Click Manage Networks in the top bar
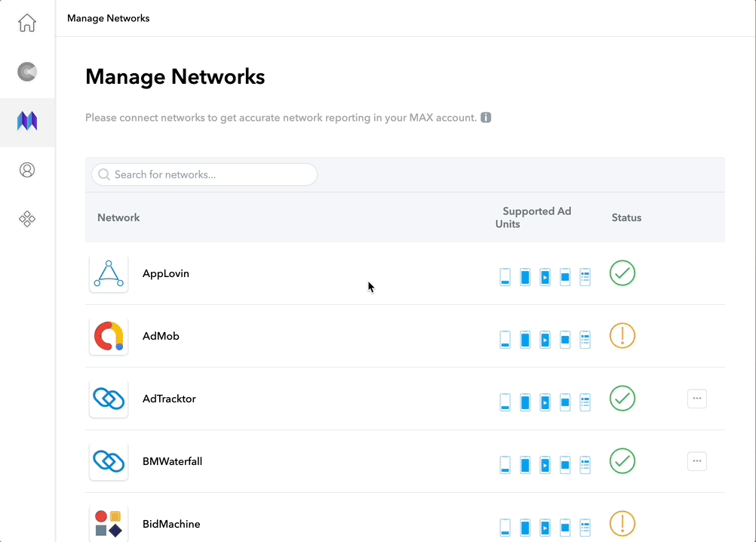This screenshot has height=542, width=756. [108, 18]
